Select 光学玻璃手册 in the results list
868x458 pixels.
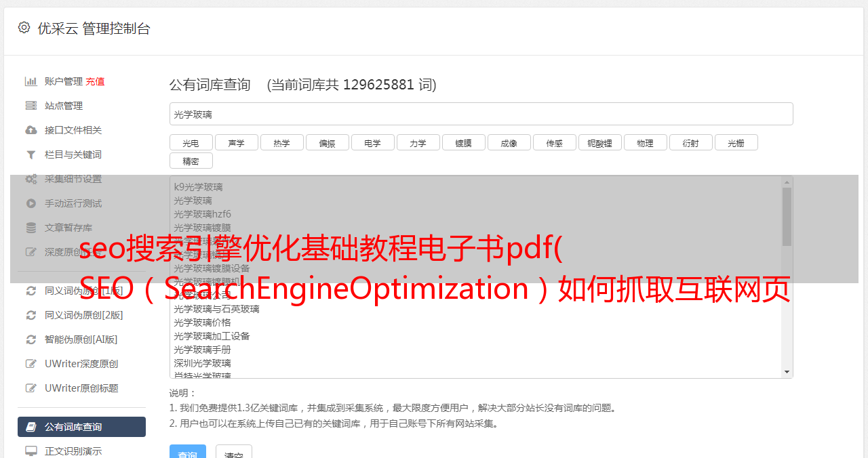202,350
